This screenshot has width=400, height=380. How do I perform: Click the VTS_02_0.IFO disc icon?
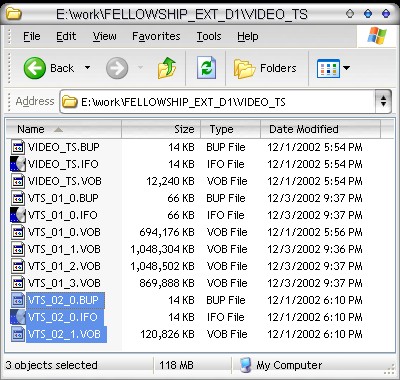pyautogui.click(x=18, y=317)
